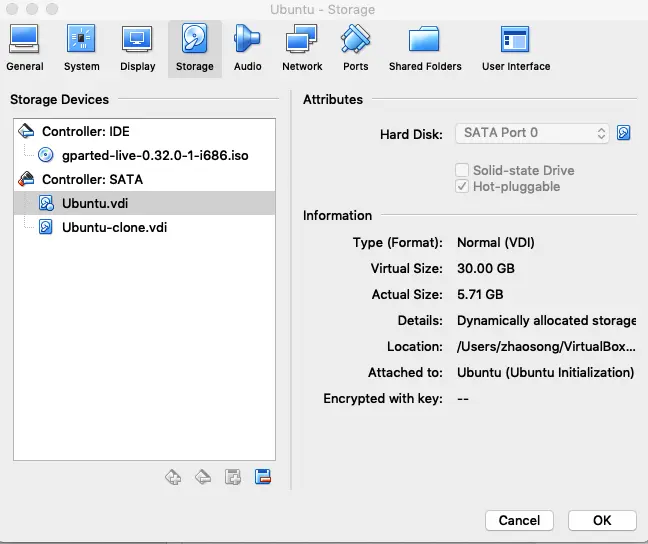The image size is (648, 544).
Task: Click the Storage Devices heading
Action: (x=60, y=99)
